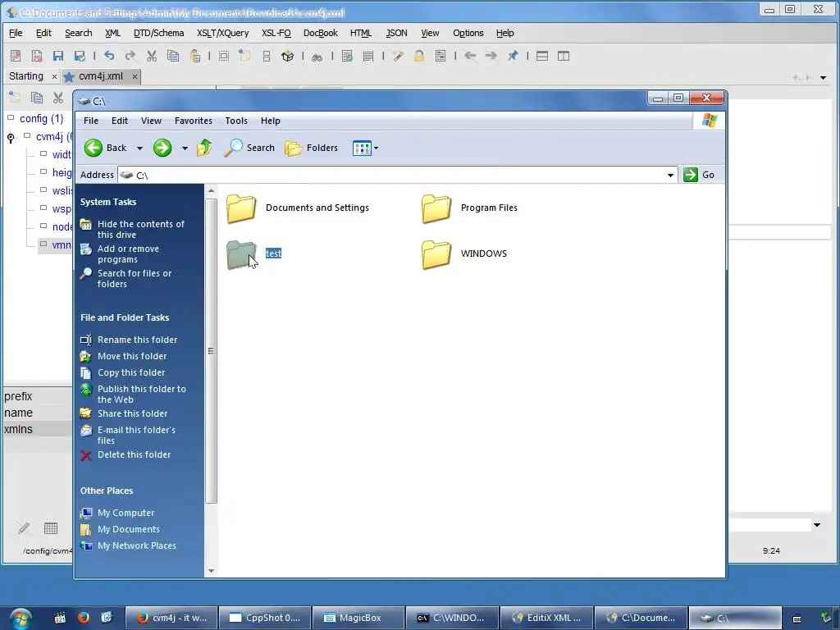Screen dimensions: 840x630
Task: Click the task pane down scroll arrow
Action: [x=211, y=571]
